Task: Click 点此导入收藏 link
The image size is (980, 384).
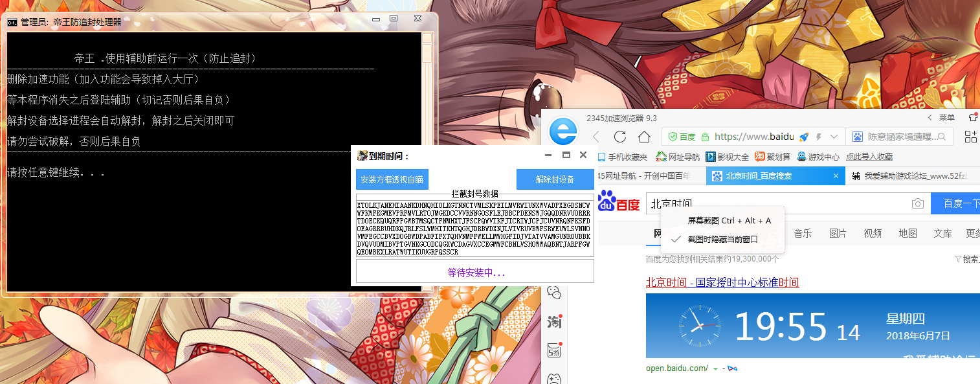Action: [x=869, y=157]
